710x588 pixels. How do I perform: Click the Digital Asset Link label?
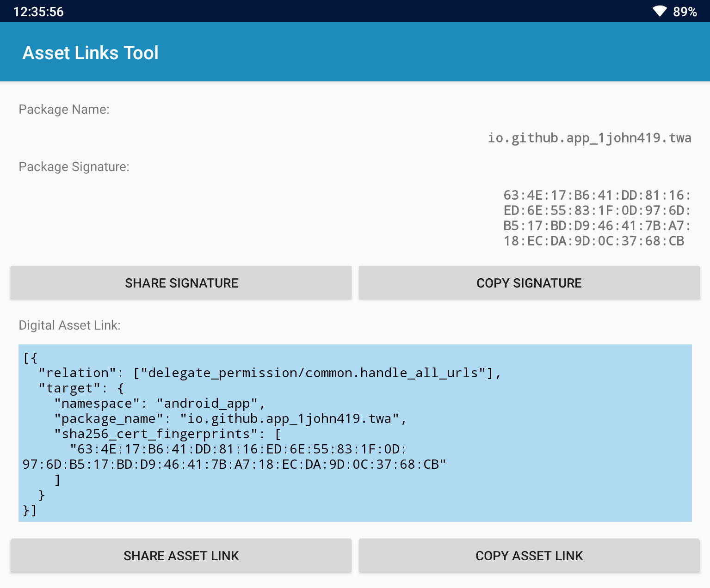[x=69, y=325]
